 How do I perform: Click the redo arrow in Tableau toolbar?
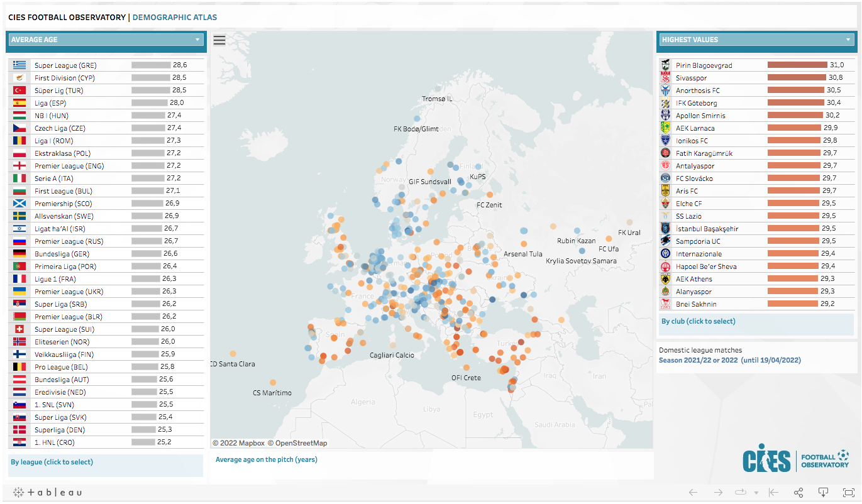click(x=718, y=493)
